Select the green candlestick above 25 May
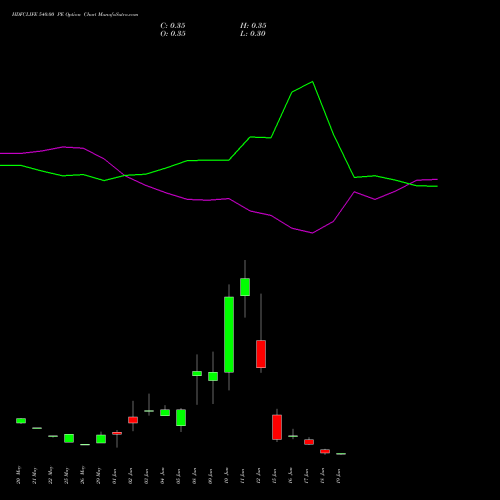 (x=69, y=438)
